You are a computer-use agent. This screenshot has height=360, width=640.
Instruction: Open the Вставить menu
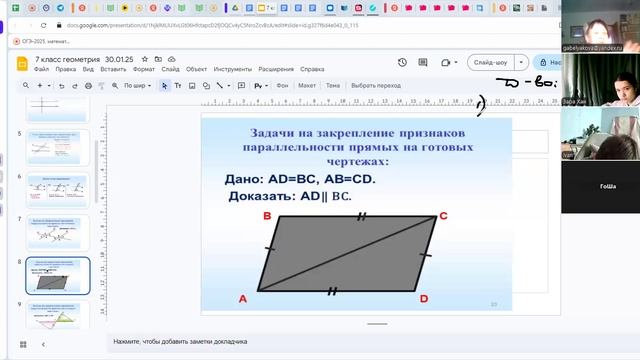click(113, 69)
